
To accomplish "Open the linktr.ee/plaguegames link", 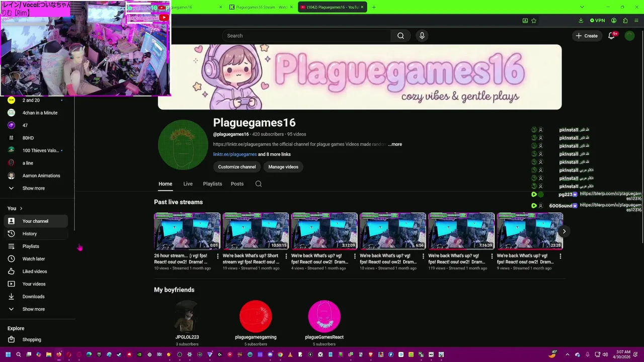I will [x=235, y=154].
